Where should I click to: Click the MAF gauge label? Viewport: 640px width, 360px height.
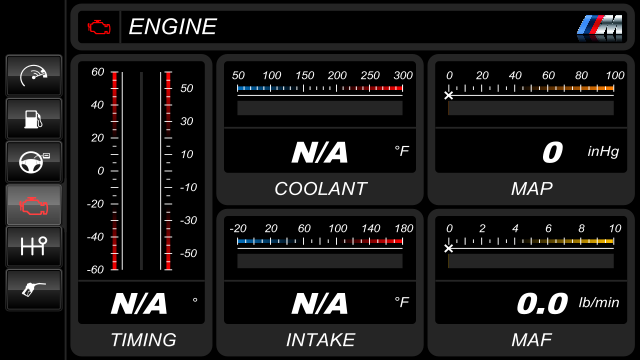[x=531, y=340]
